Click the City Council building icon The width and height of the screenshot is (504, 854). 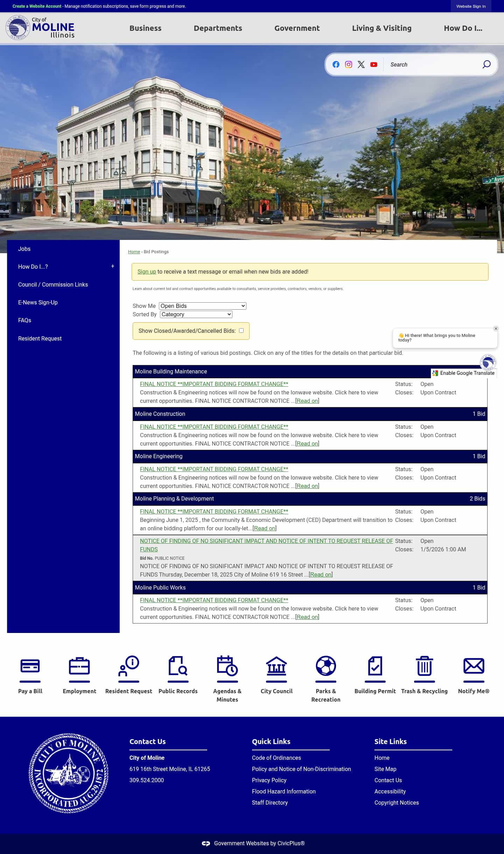(276, 666)
